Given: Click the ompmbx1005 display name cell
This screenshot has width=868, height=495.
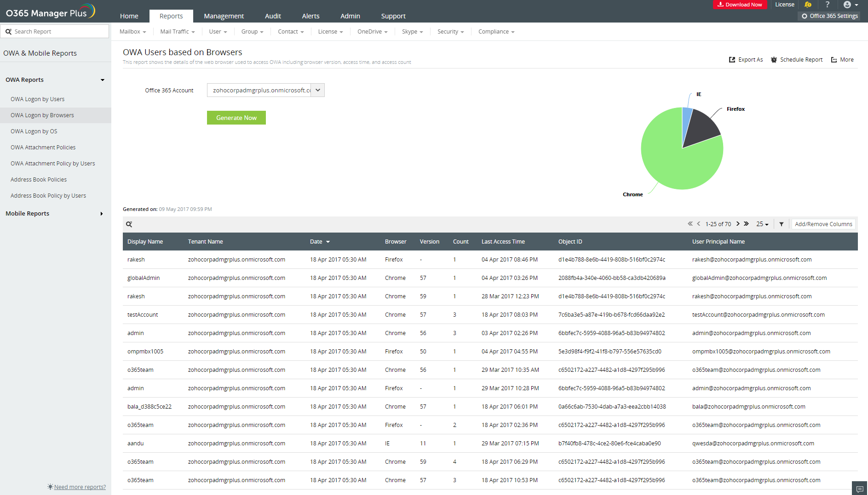Looking at the screenshot, I should (x=145, y=352).
